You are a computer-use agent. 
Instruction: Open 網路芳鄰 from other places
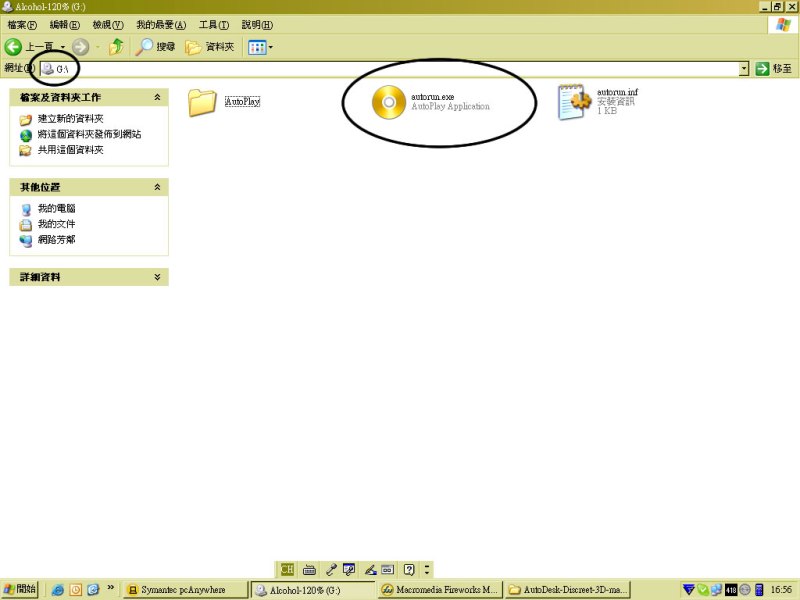(x=56, y=239)
